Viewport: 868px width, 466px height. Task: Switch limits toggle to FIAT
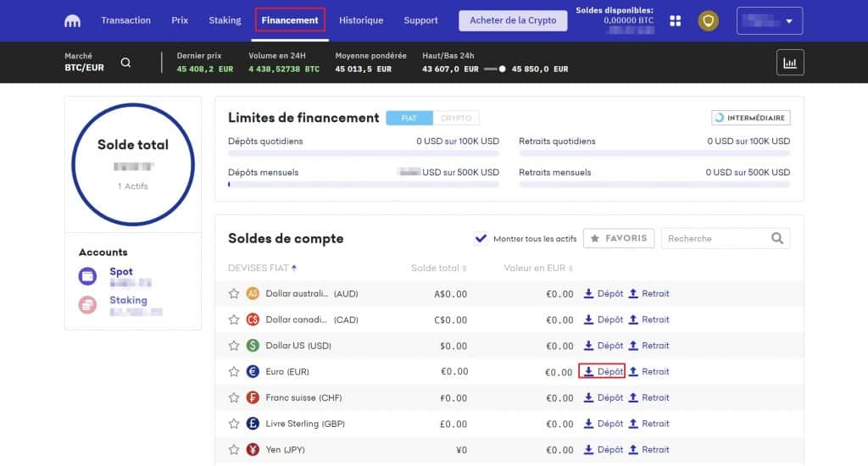[409, 118]
